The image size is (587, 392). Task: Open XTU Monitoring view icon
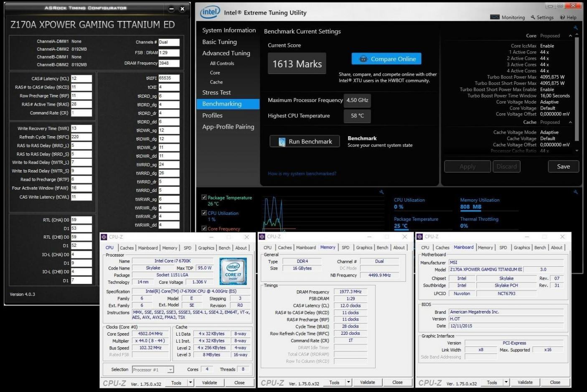tap(495, 17)
